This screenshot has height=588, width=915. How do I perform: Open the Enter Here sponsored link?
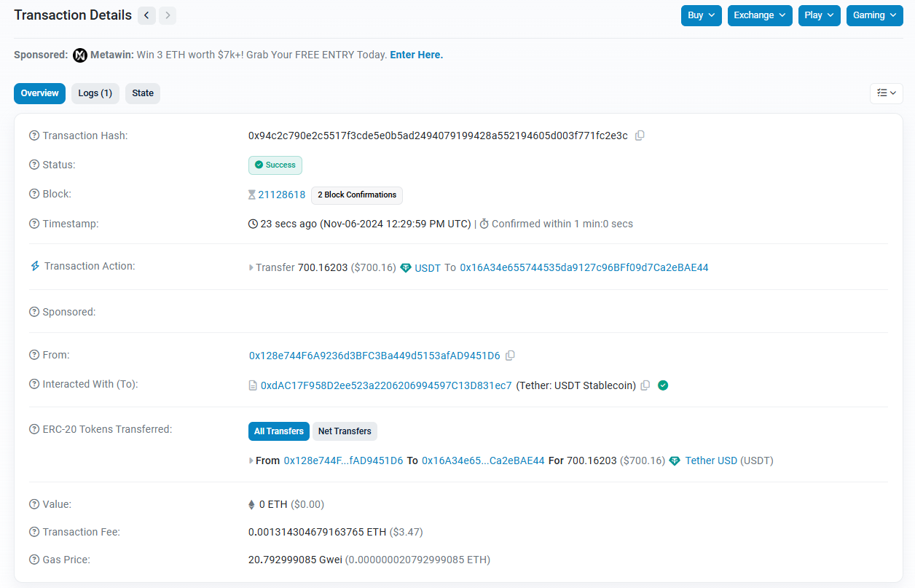(417, 55)
